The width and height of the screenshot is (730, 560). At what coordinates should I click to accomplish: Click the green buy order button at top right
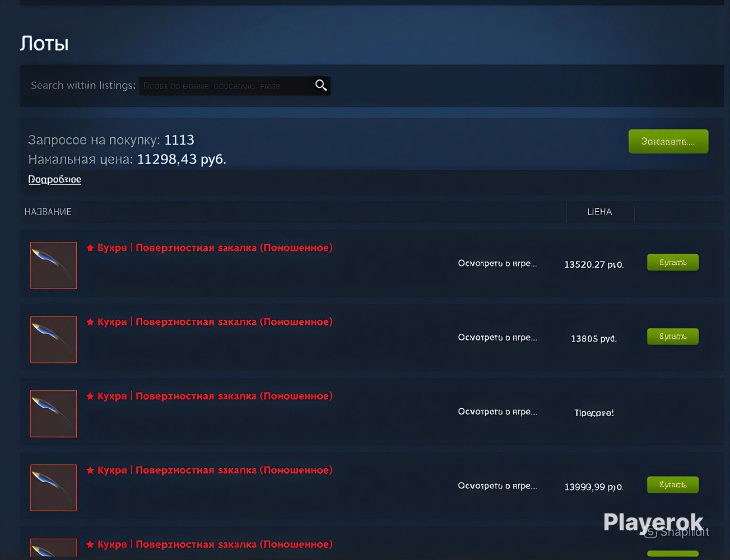[x=668, y=141]
